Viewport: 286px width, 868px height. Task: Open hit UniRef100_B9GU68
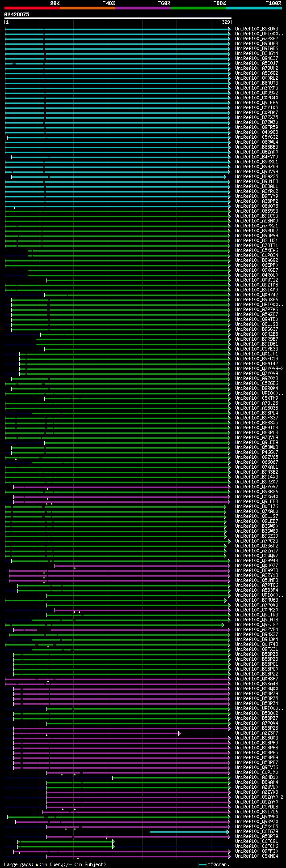point(257,43)
